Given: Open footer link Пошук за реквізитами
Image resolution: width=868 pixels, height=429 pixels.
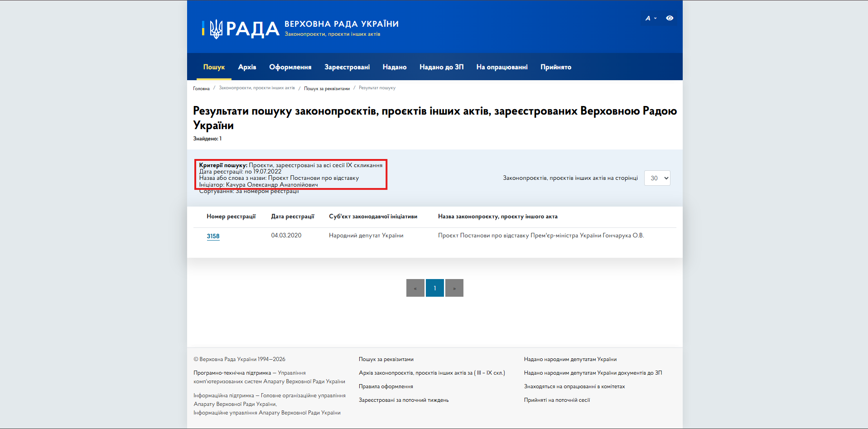Looking at the screenshot, I should [386, 359].
